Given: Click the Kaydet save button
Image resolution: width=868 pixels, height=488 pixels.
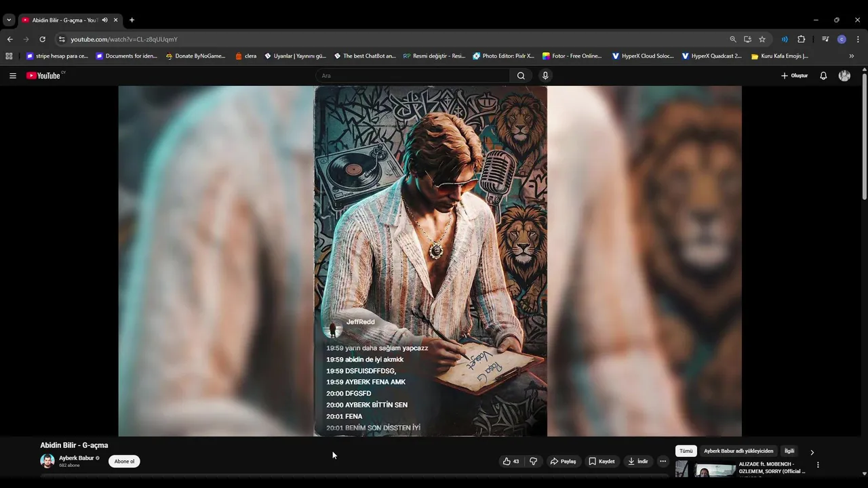Looking at the screenshot, I should pyautogui.click(x=601, y=462).
